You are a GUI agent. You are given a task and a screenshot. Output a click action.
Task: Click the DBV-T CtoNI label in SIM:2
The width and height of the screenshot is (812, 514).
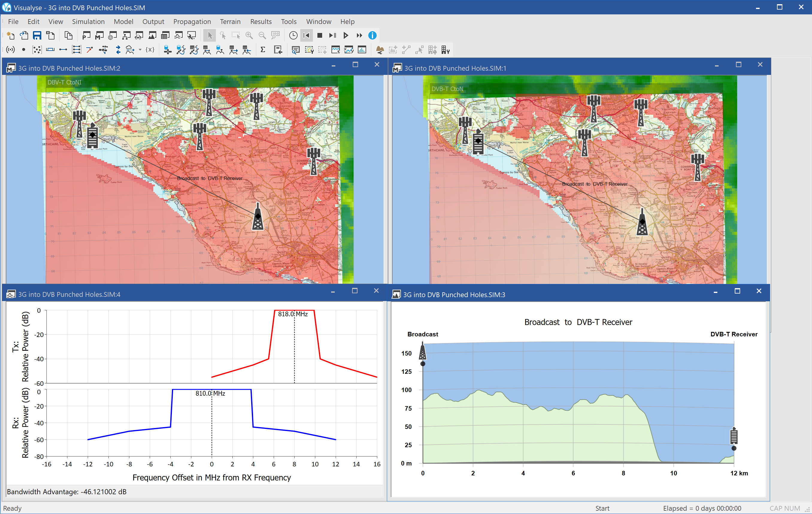tap(64, 82)
